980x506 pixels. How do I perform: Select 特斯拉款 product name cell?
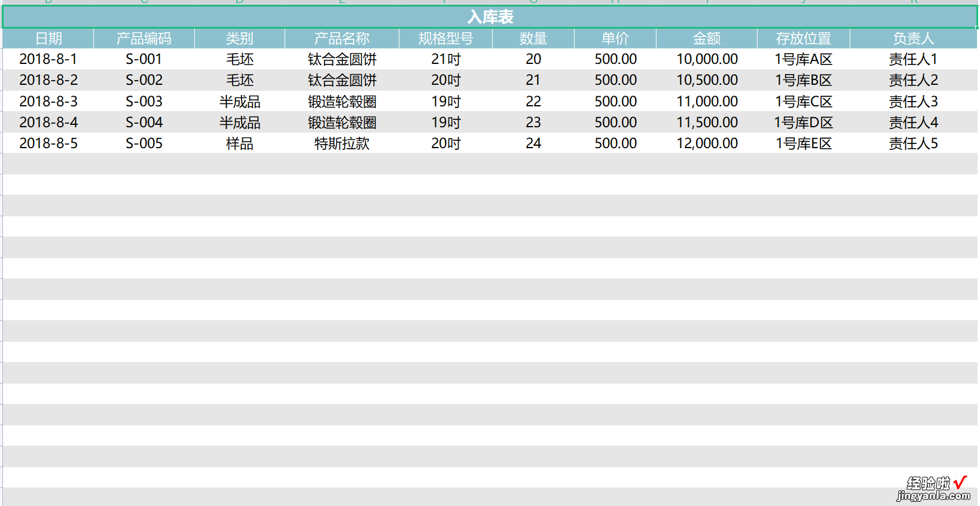(x=342, y=143)
